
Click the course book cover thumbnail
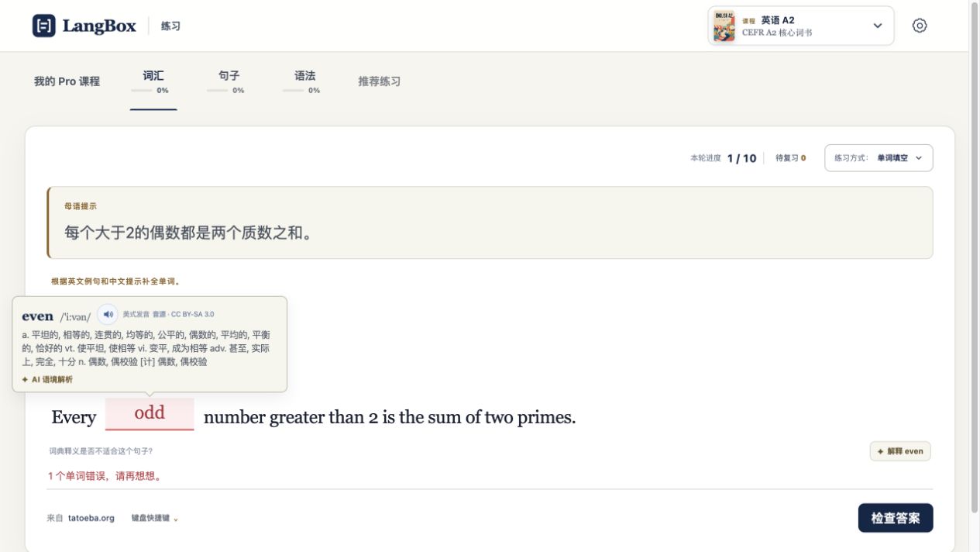[x=724, y=26]
